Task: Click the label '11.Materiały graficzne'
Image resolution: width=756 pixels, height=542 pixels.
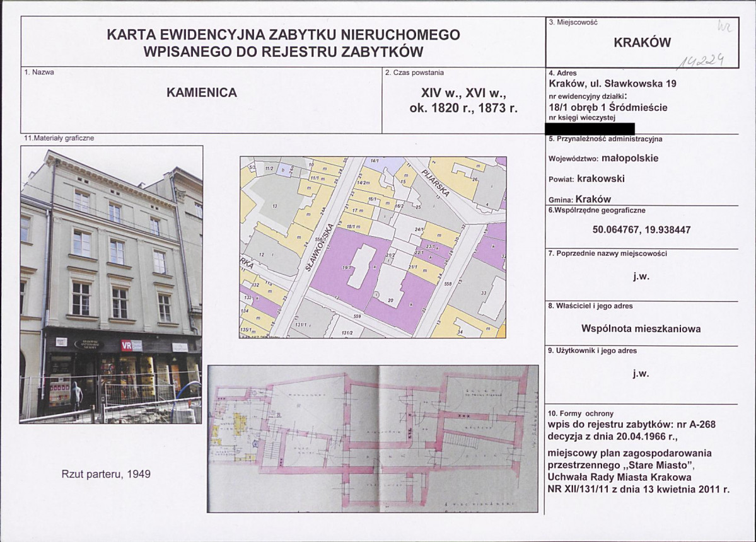Action: [59, 138]
